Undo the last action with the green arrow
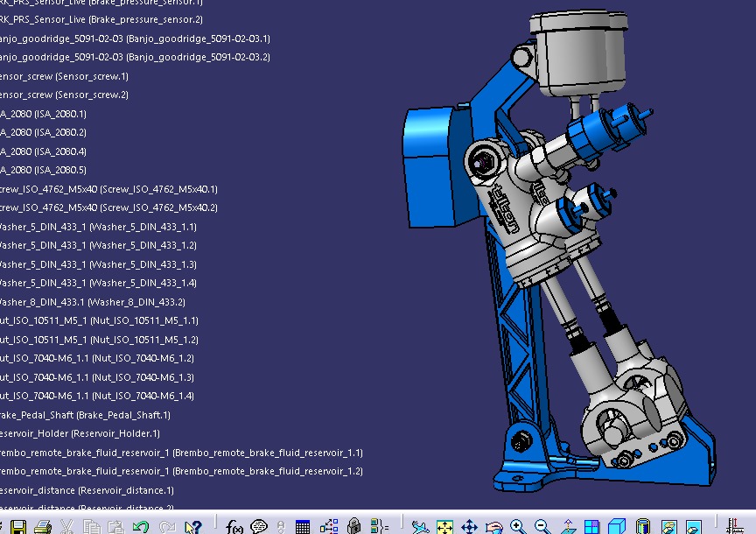Screen dimensions: 756x534 (140, 527)
